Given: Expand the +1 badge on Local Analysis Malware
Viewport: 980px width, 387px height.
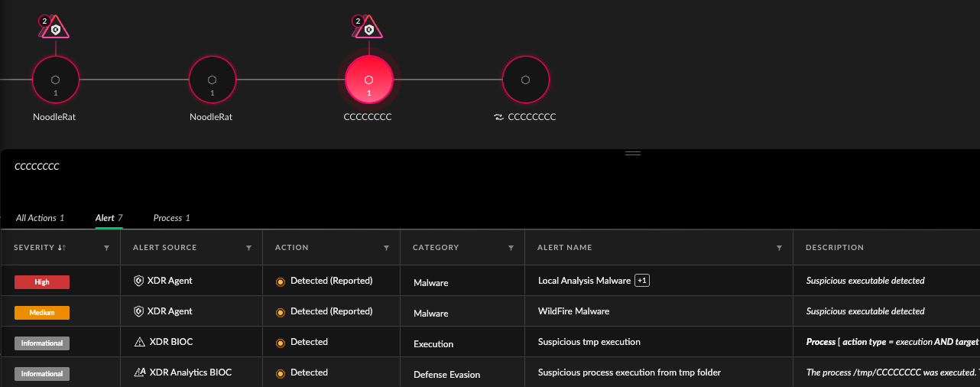Looking at the screenshot, I should (x=642, y=281).
